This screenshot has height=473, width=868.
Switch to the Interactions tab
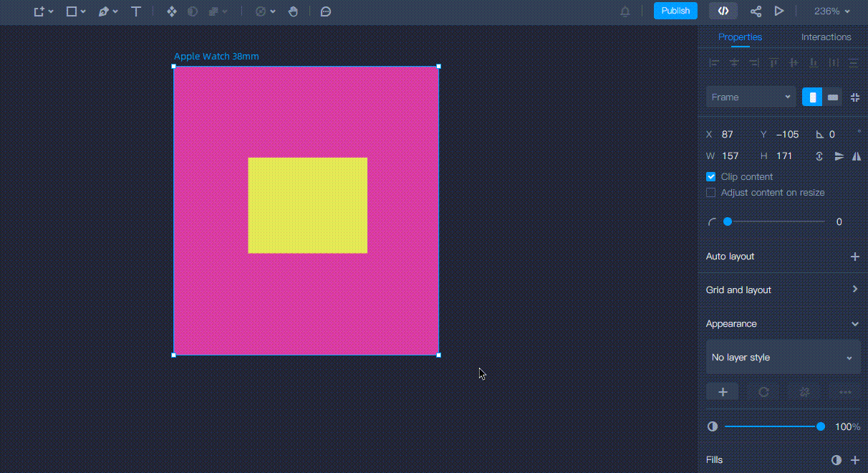tap(826, 37)
